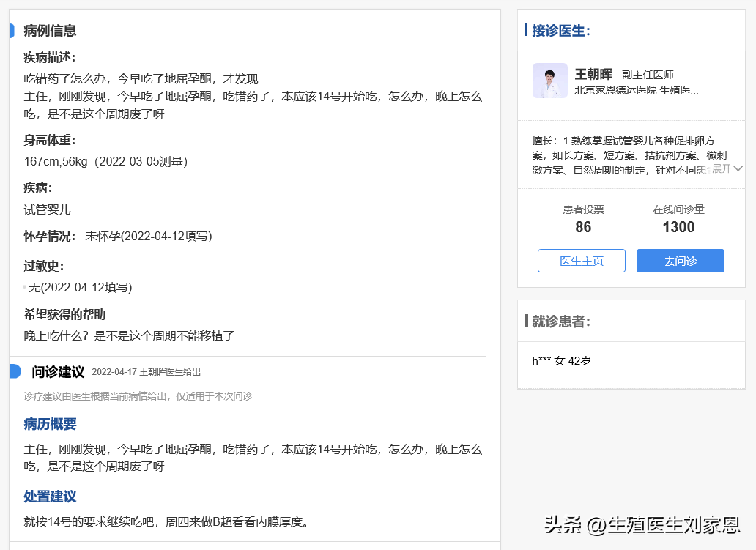Screen dimensions: 756x550
Task: Click the gray bar beside 就诊患者
Action: point(526,321)
